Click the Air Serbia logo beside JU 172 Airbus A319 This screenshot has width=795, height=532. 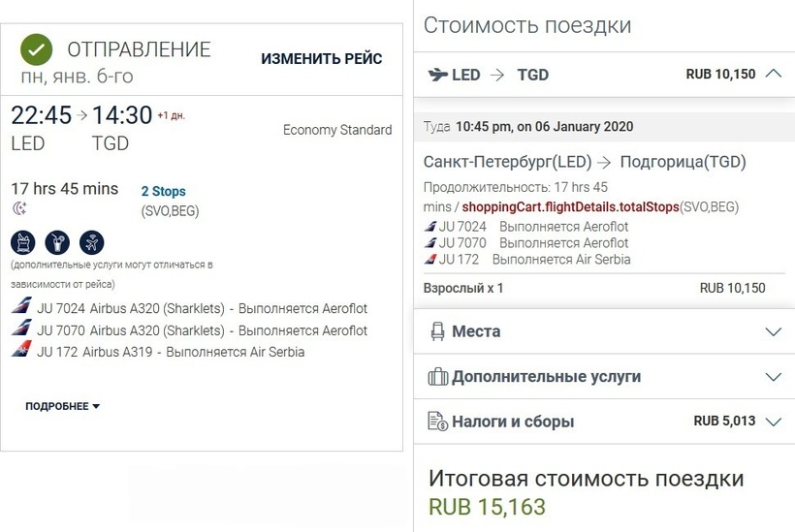[21, 352]
